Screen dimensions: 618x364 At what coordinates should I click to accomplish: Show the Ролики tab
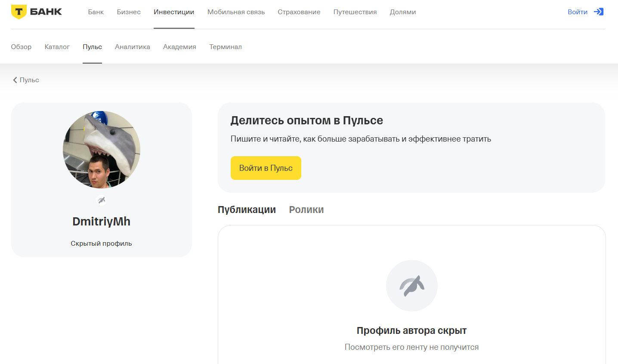click(x=306, y=210)
